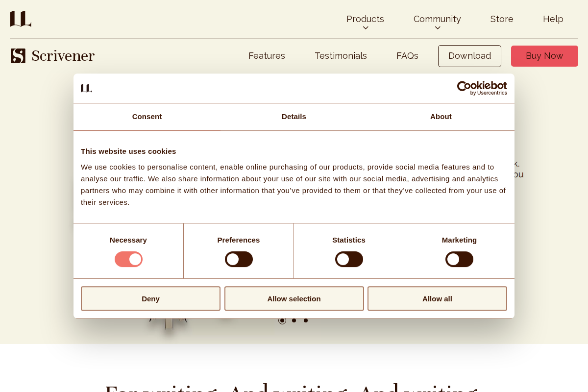Turn on the Marketing cookies switch
The width and height of the screenshot is (588, 392).
pyautogui.click(x=459, y=259)
